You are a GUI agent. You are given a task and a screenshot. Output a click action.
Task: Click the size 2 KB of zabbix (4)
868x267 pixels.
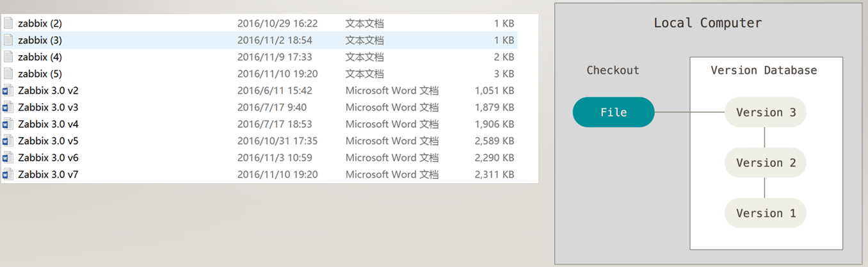pos(504,57)
